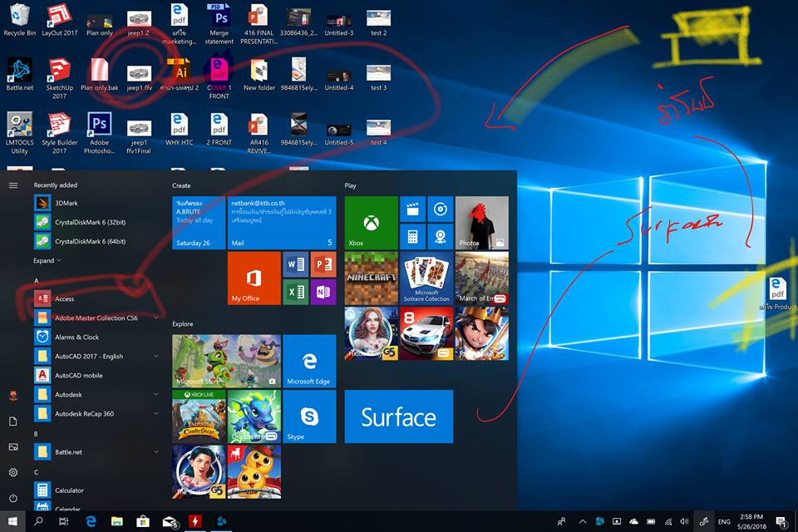Open Alarms & Clock from app list
The width and height of the screenshot is (798, 532).
[96, 337]
